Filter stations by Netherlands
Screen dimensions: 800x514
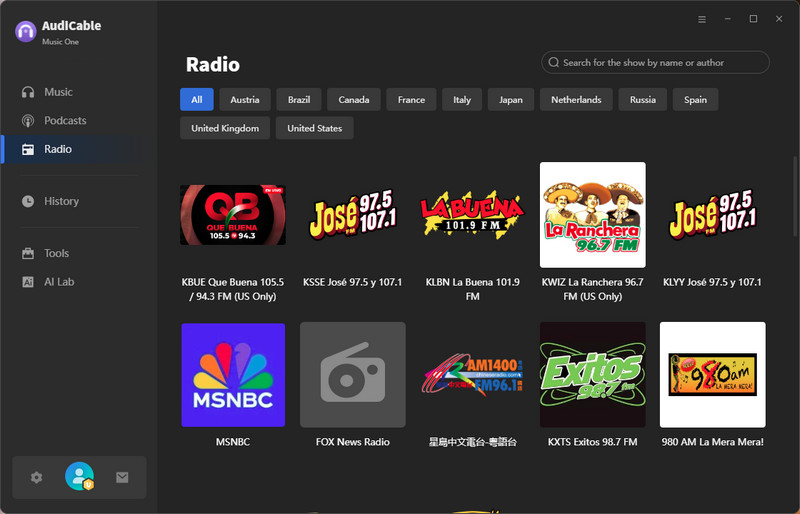tap(576, 100)
